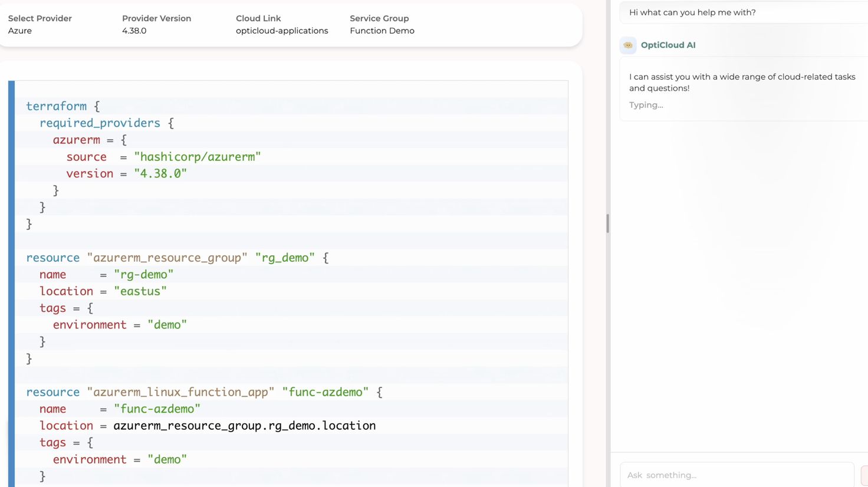Click the OptiCloud AI avatar icon
This screenshot has width=868, height=487.
[628, 45]
